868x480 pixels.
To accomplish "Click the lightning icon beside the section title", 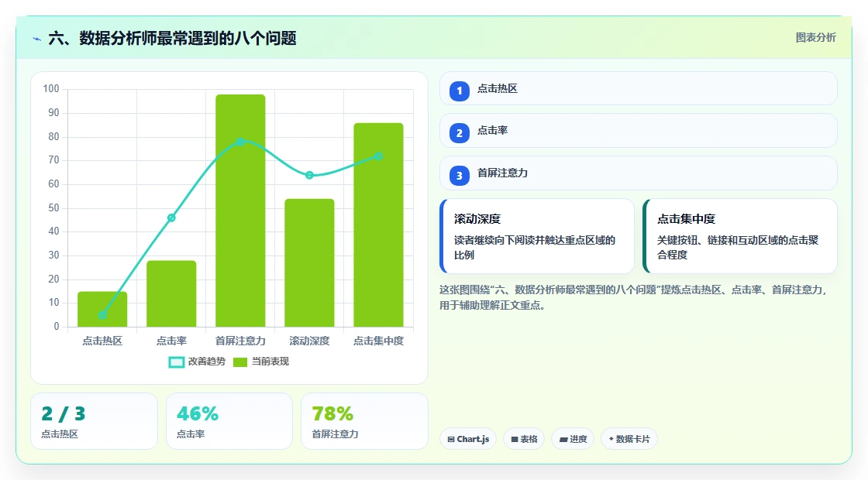I will pyautogui.click(x=37, y=39).
